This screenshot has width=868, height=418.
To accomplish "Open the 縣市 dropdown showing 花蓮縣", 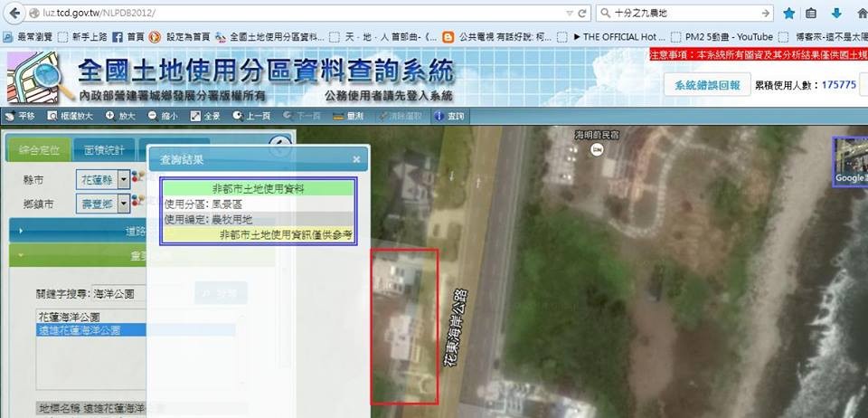I will tap(102, 179).
